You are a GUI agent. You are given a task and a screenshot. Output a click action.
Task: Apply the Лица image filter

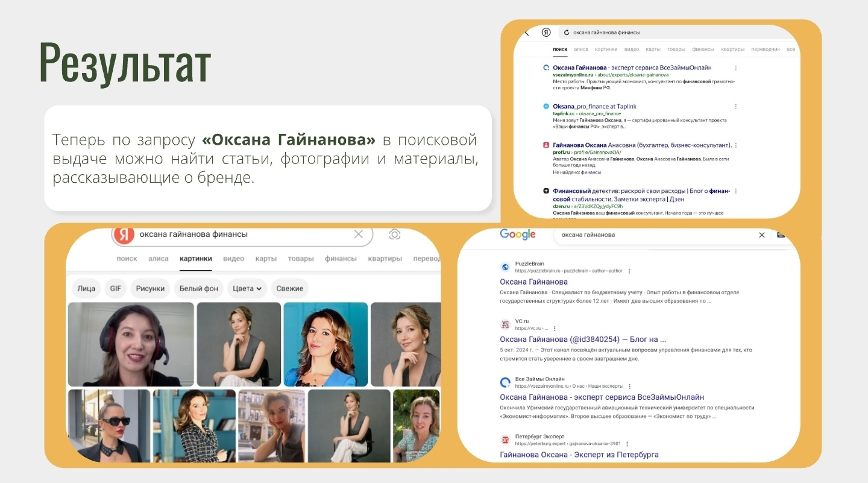pos(86,288)
